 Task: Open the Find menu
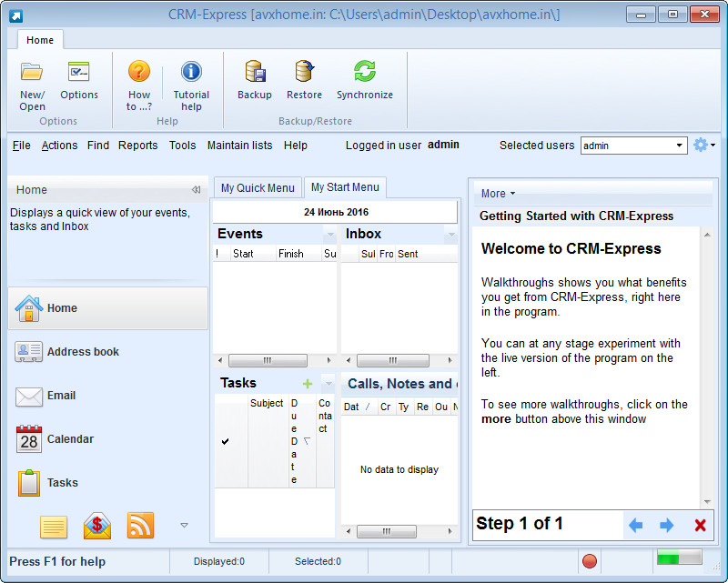98,146
